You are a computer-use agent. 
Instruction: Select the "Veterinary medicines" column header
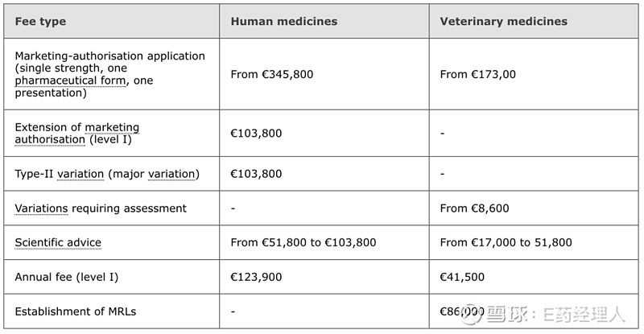[x=503, y=21]
